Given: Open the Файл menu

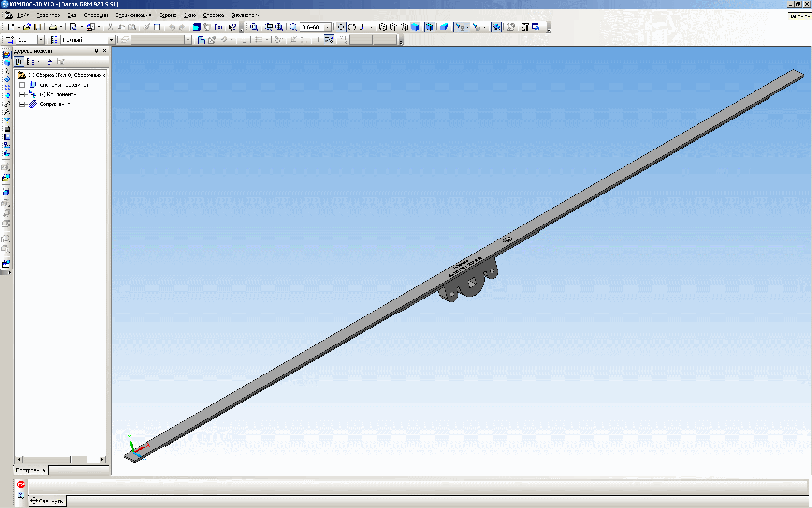Looking at the screenshot, I should (23, 15).
